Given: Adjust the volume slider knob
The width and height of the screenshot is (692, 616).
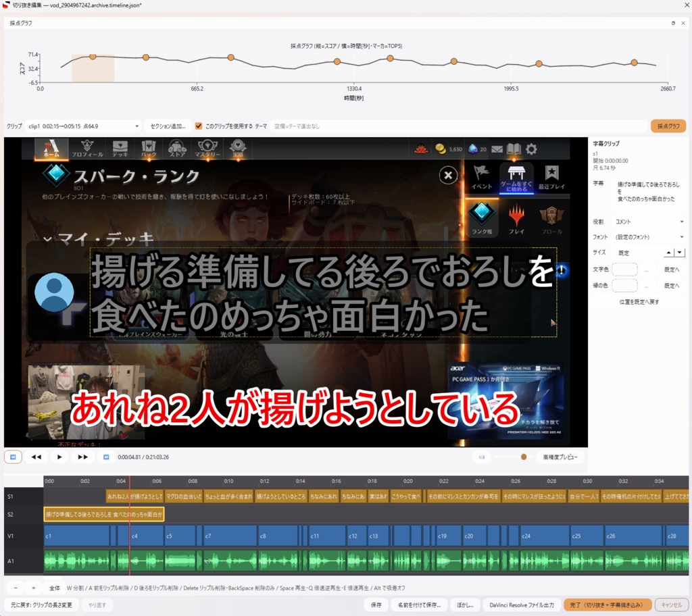Looking at the screenshot, I should [524, 457].
